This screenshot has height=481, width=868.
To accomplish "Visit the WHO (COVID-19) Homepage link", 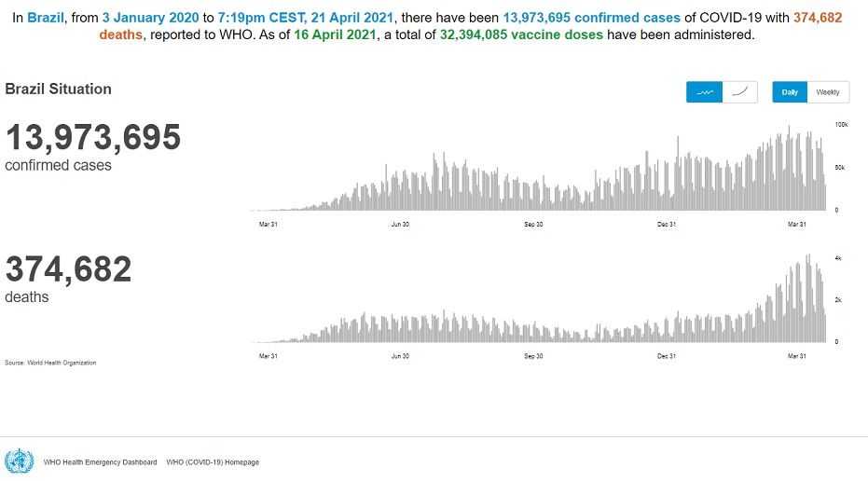I will click(213, 462).
